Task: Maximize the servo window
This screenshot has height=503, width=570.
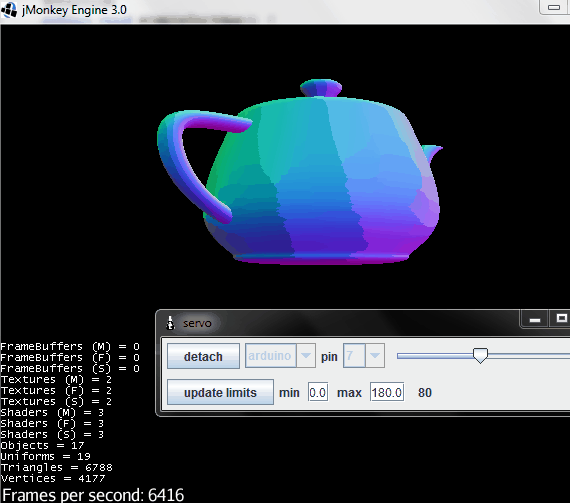Action: coord(561,319)
